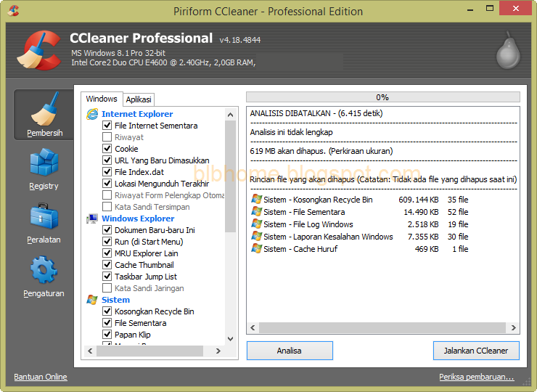Open Periksa pembaruan link
537x392 pixels.
(477, 377)
